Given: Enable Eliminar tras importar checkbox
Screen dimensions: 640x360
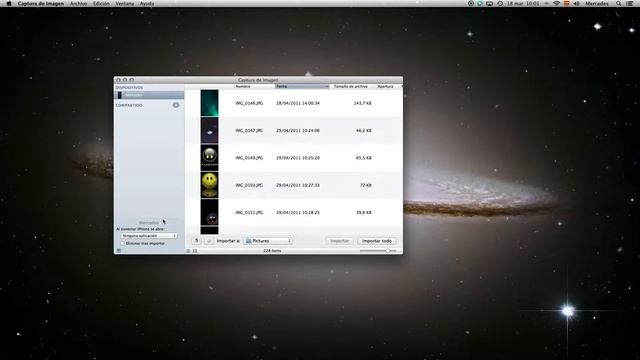Looking at the screenshot, I should [x=122, y=243].
